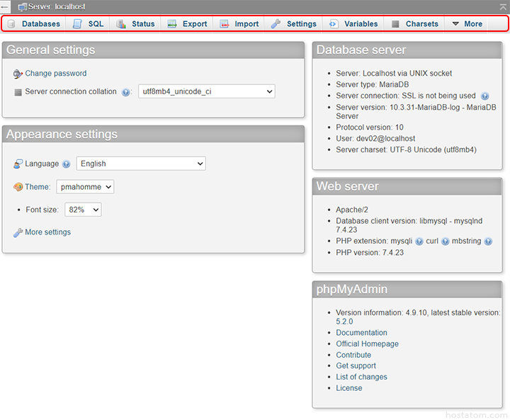Click the wrench icon beside More settings
The width and height of the screenshot is (510, 420).
[x=18, y=232]
